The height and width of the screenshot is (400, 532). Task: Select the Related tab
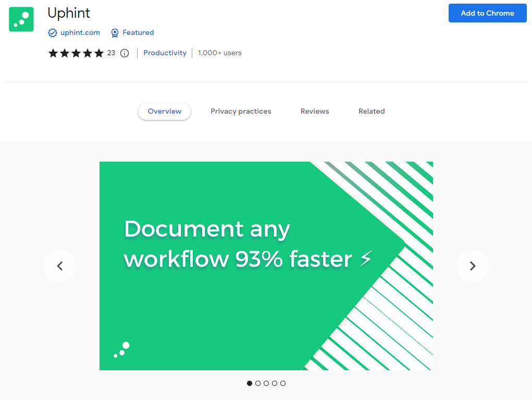[372, 111]
